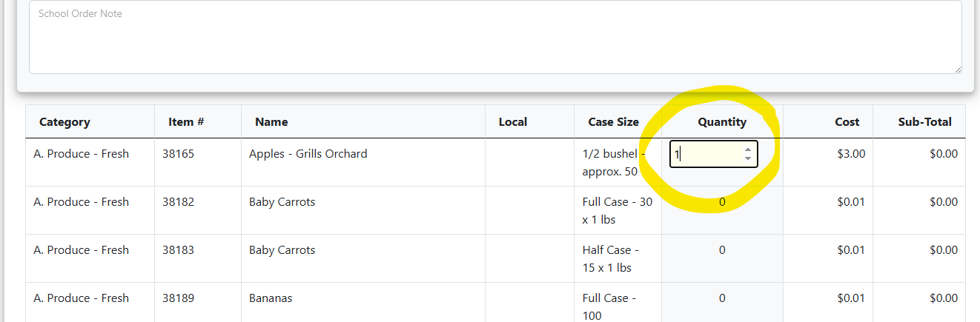Select the Bananas name cell
980x322 pixels.
271,298
